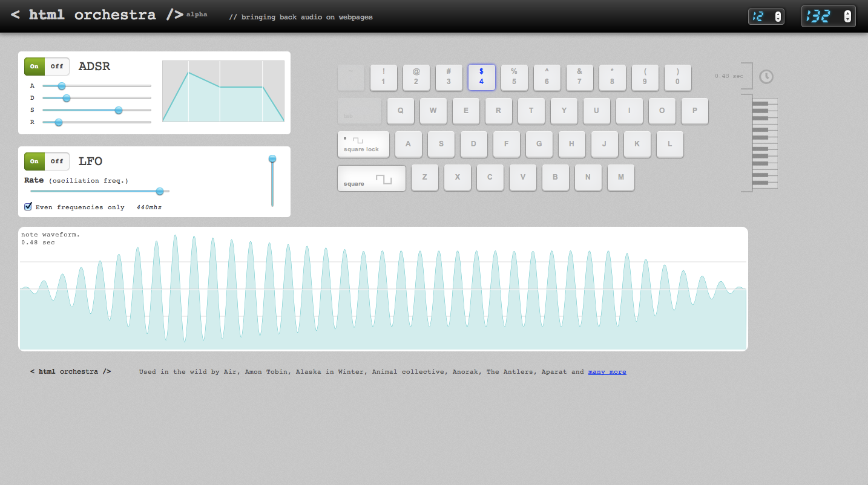
Task: Click stepper arrows on the 132 display
Action: point(847,16)
